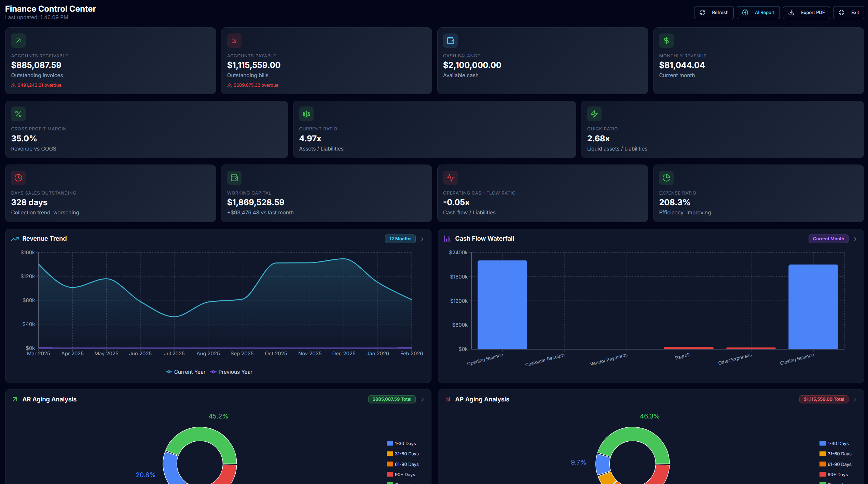Click the Monthly Revenue dollar icon
Image resolution: width=868 pixels, height=484 pixels.
point(666,41)
